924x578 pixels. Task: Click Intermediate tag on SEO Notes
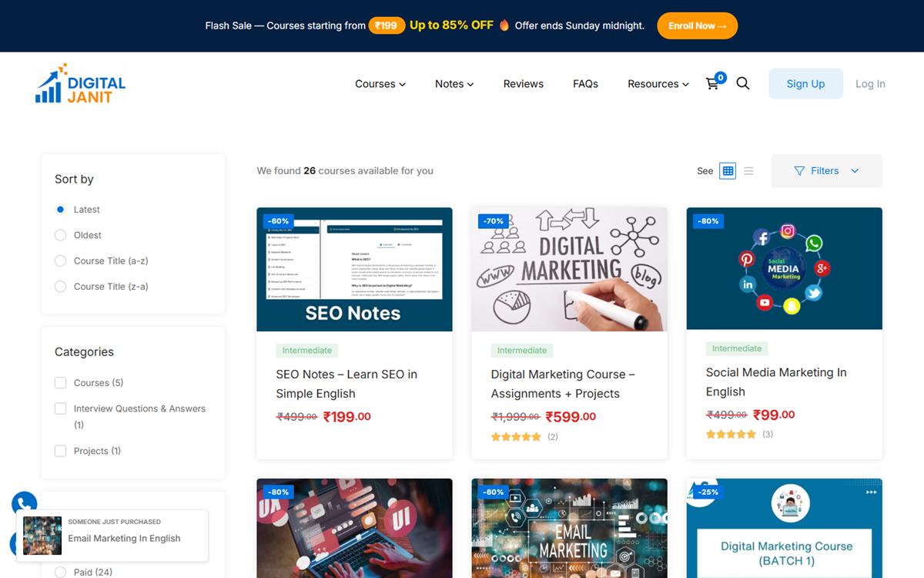click(x=306, y=351)
